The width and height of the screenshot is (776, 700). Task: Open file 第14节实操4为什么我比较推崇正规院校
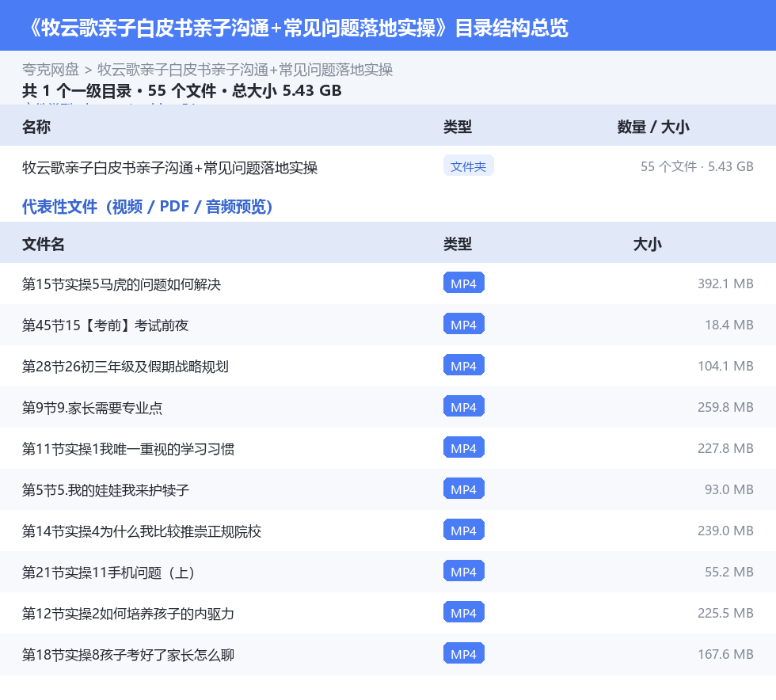(142, 531)
